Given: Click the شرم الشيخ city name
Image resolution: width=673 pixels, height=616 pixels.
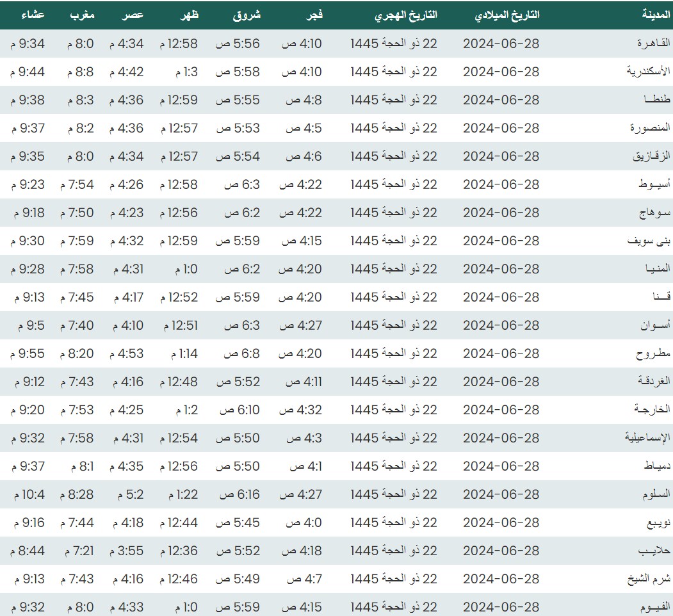Looking at the screenshot, I should [x=648, y=579].
